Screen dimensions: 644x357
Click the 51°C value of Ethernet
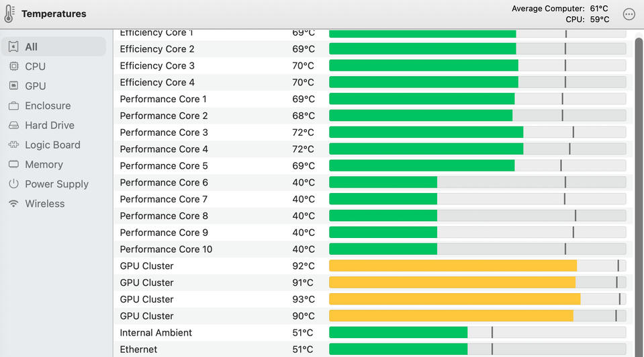tap(303, 350)
